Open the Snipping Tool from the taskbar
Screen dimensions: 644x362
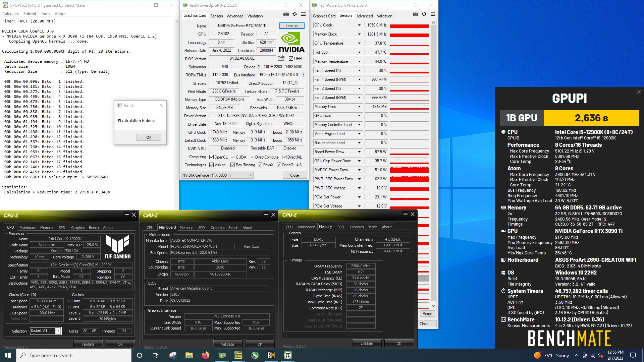[x=173, y=355]
